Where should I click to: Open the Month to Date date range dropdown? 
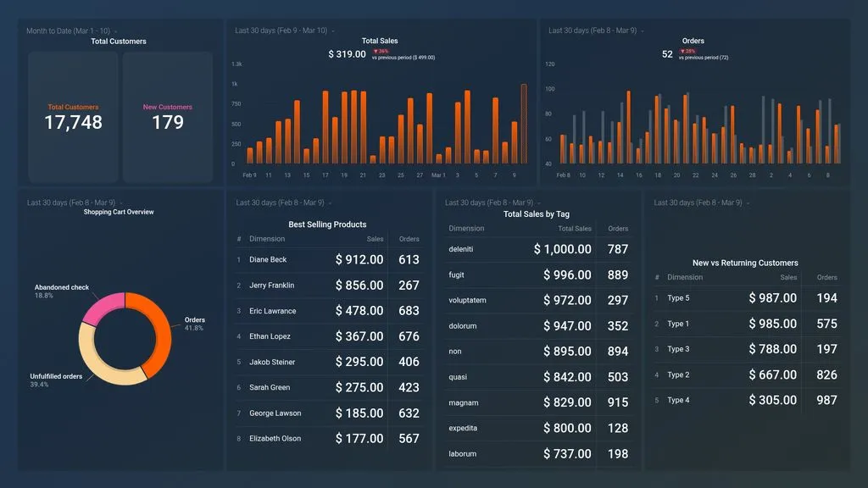click(x=71, y=31)
